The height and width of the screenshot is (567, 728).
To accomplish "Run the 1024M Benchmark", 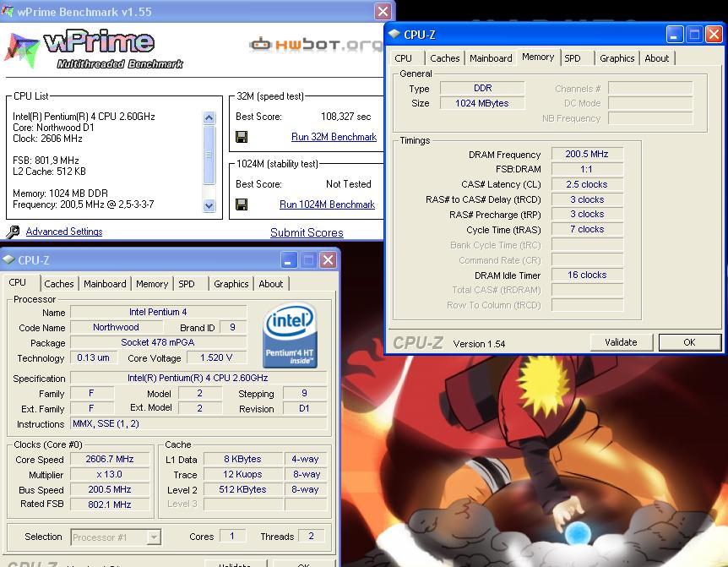I will point(327,204).
